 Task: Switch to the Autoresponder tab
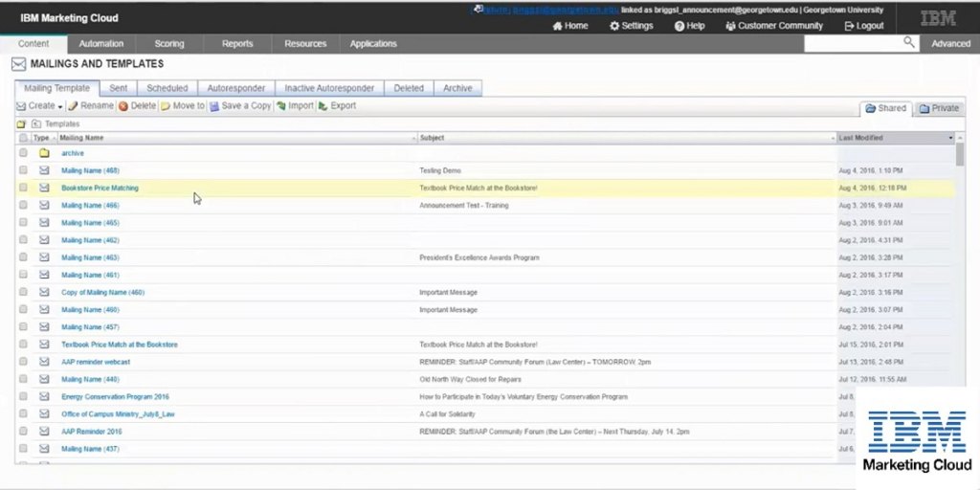236,88
